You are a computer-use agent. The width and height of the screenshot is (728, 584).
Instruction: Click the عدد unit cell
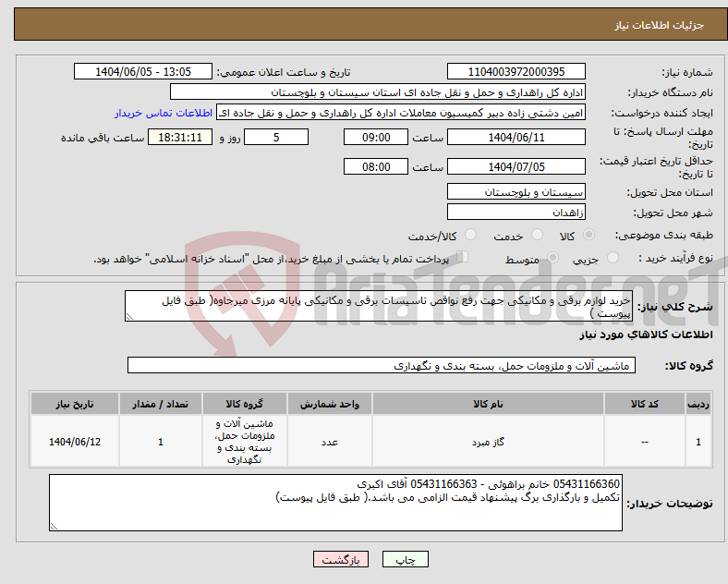point(330,442)
